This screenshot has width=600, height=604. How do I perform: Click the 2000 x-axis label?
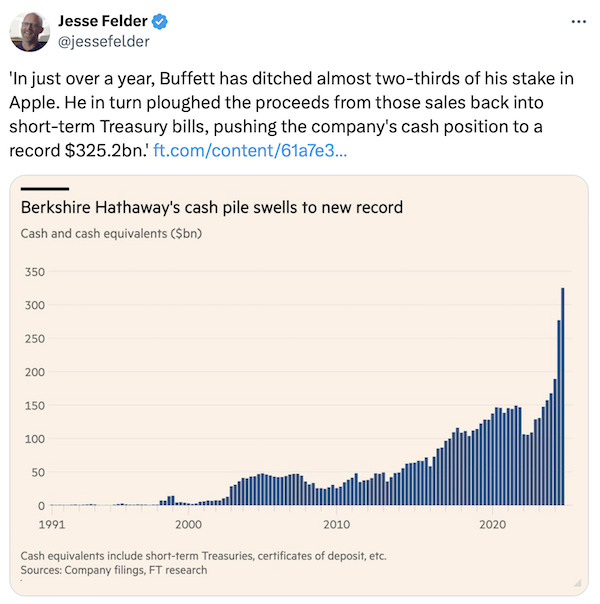click(x=188, y=524)
